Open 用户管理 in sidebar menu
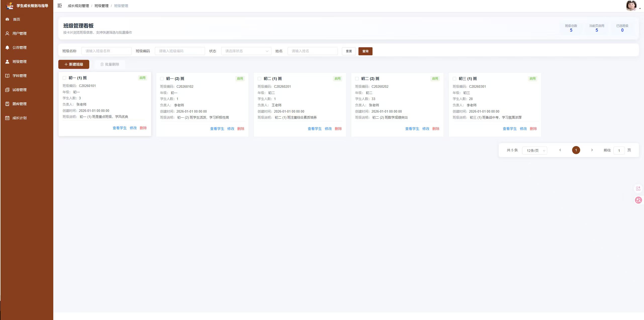This screenshot has height=320, width=644. click(x=27, y=33)
